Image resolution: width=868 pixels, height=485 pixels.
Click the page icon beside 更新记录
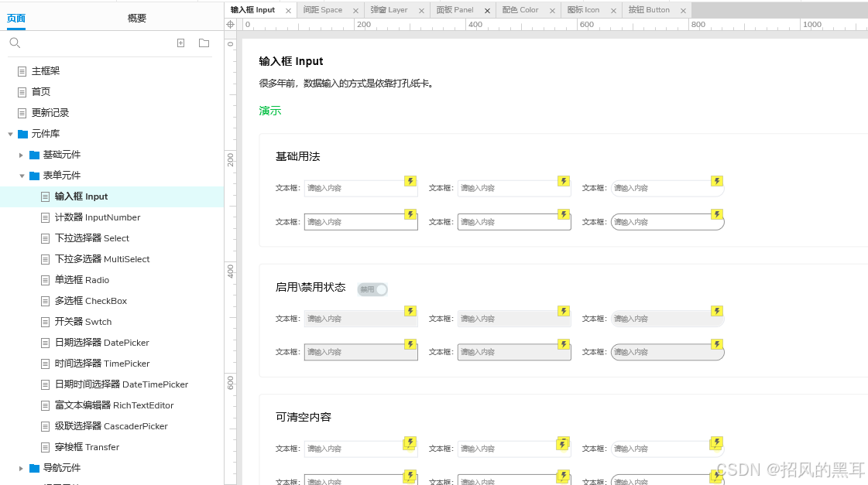[x=22, y=114]
